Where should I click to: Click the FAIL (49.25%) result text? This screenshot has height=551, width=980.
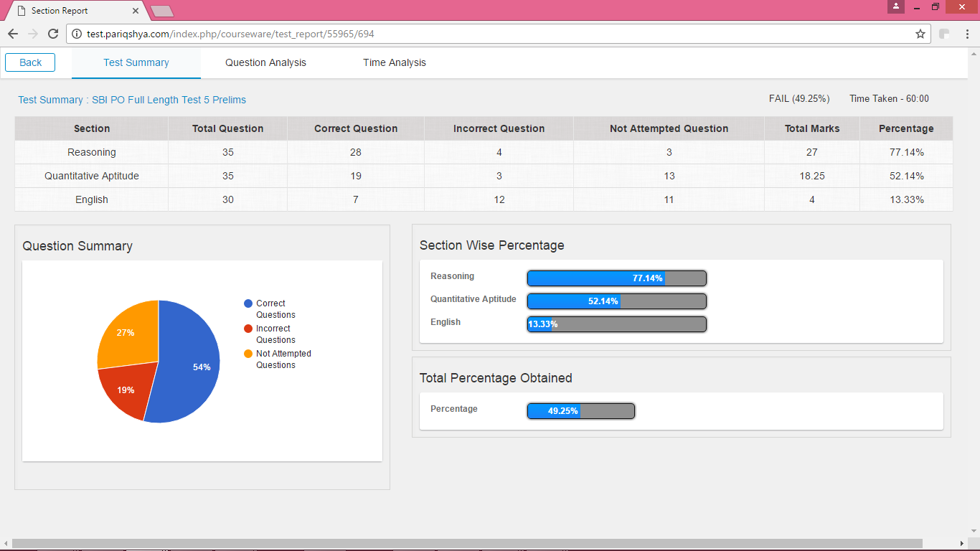[x=799, y=98]
